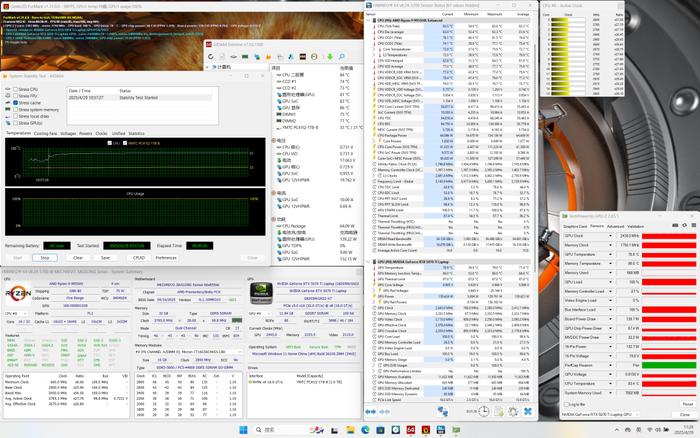This screenshot has height=438, width=700.
Task: Click the GPU-Z screenshot camera icon
Action: pyautogui.click(x=675, y=225)
